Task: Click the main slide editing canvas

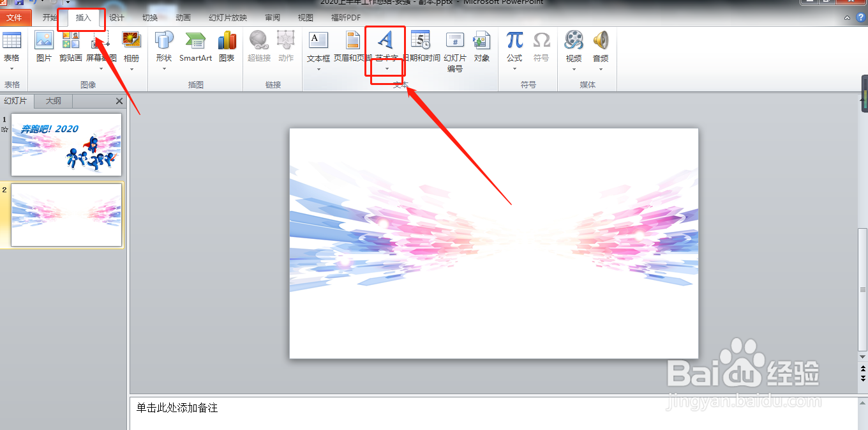Action: pos(494,243)
